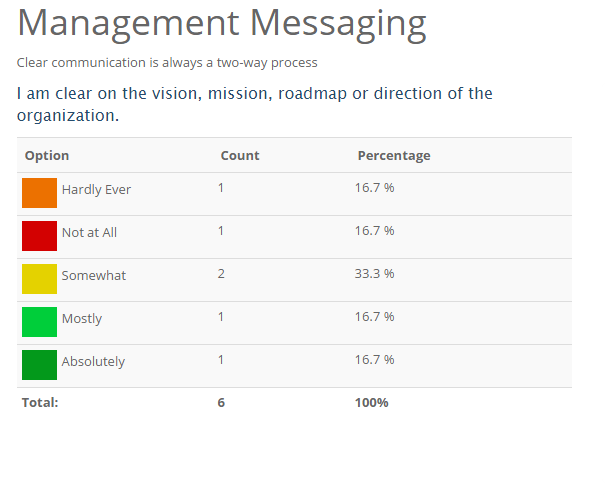
Task: Click the Option column header
Action: [x=47, y=156]
